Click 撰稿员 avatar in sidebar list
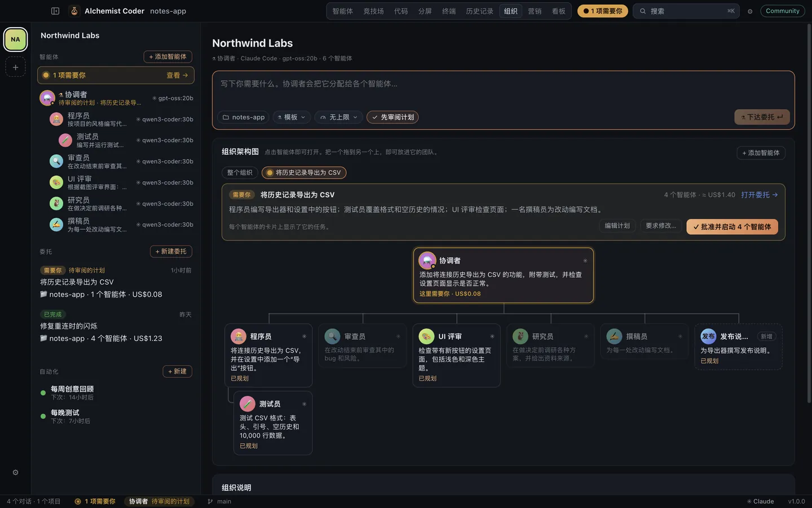Screen dimensions: 812x508 click(x=56, y=225)
